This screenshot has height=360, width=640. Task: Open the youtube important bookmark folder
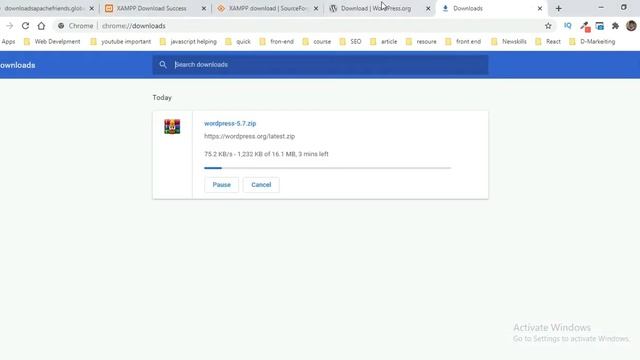pyautogui.click(x=121, y=42)
